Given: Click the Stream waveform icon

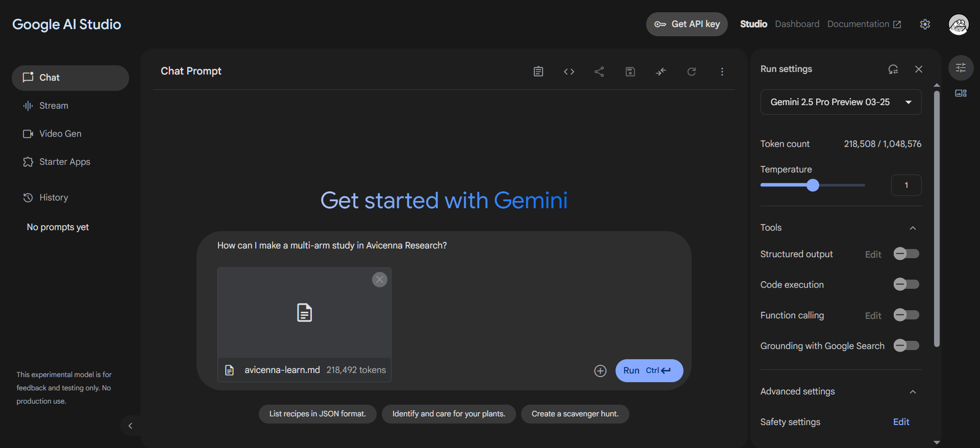Looking at the screenshot, I should click(x=28, y=106).
